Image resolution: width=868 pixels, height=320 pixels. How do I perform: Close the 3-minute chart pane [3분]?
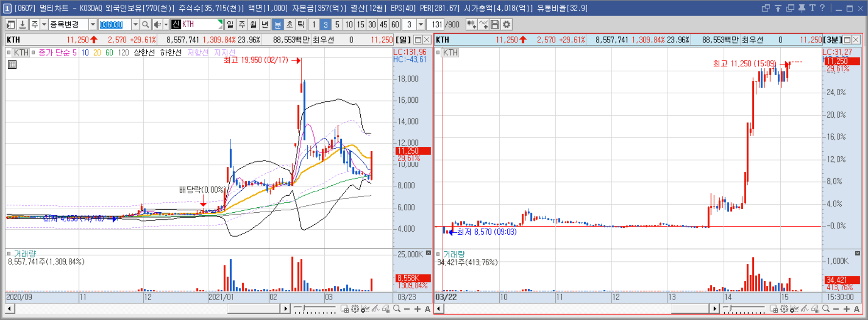click(x=856, y=40)
